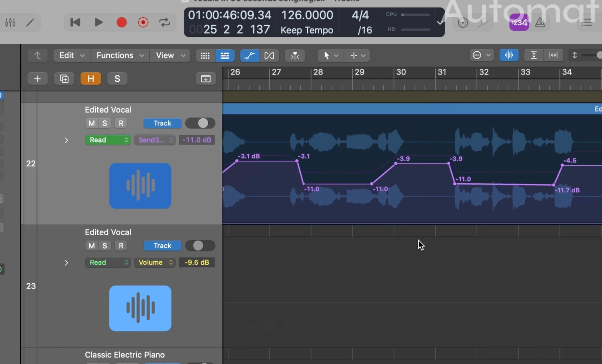Switch to list view button
The width and height of the screenshot is (602, 364).
[225, 56]
